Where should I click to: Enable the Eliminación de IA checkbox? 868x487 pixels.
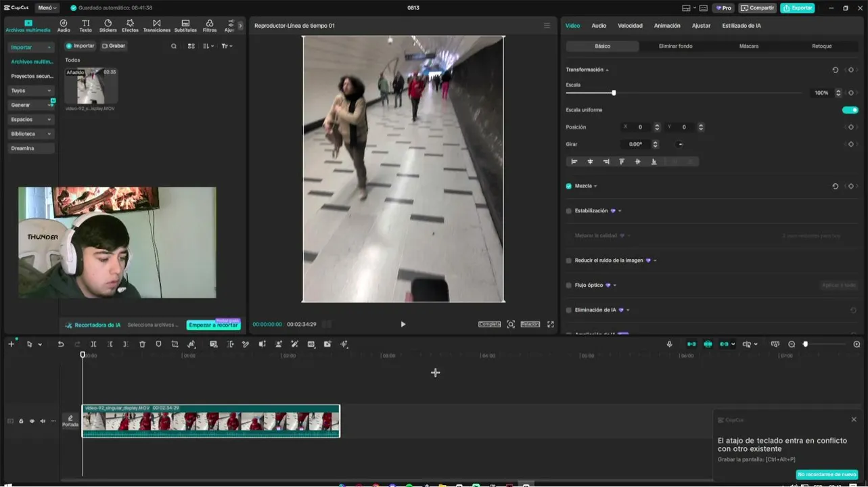point(568,310)
